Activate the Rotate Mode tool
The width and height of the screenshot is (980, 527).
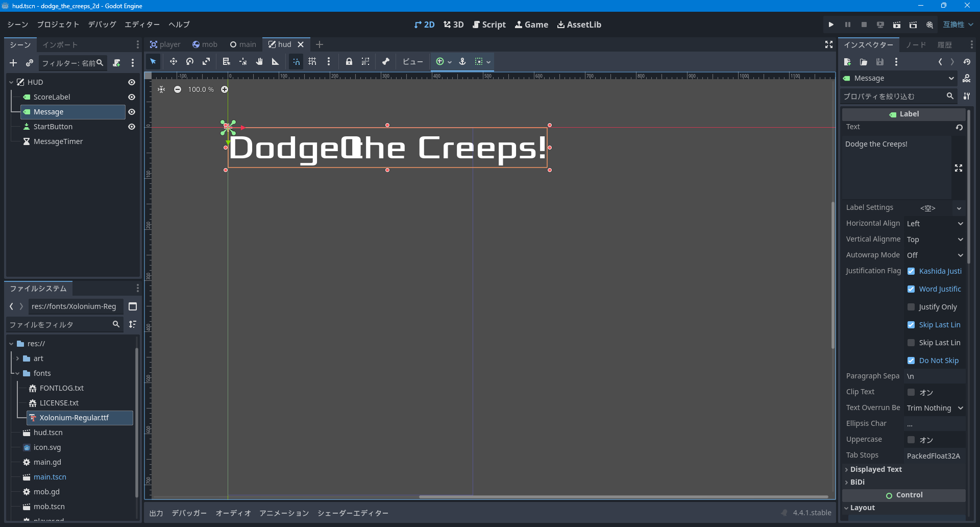pos(190,62)
